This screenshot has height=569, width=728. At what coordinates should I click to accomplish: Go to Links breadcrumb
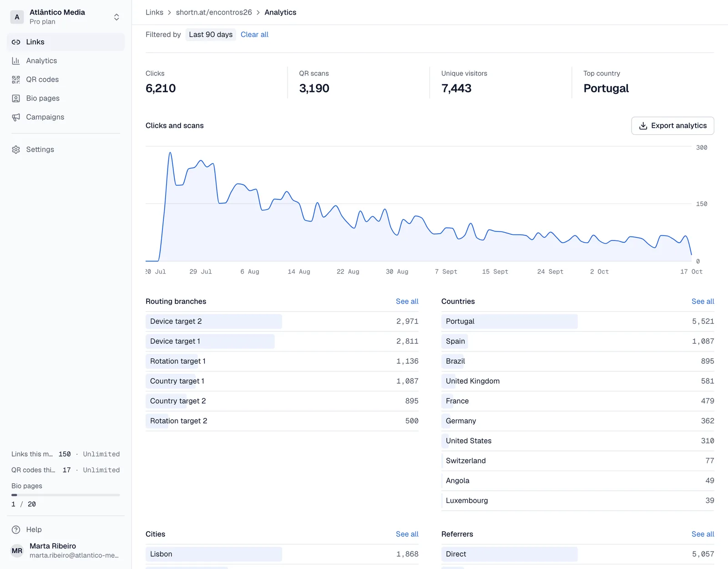[154, 12]
